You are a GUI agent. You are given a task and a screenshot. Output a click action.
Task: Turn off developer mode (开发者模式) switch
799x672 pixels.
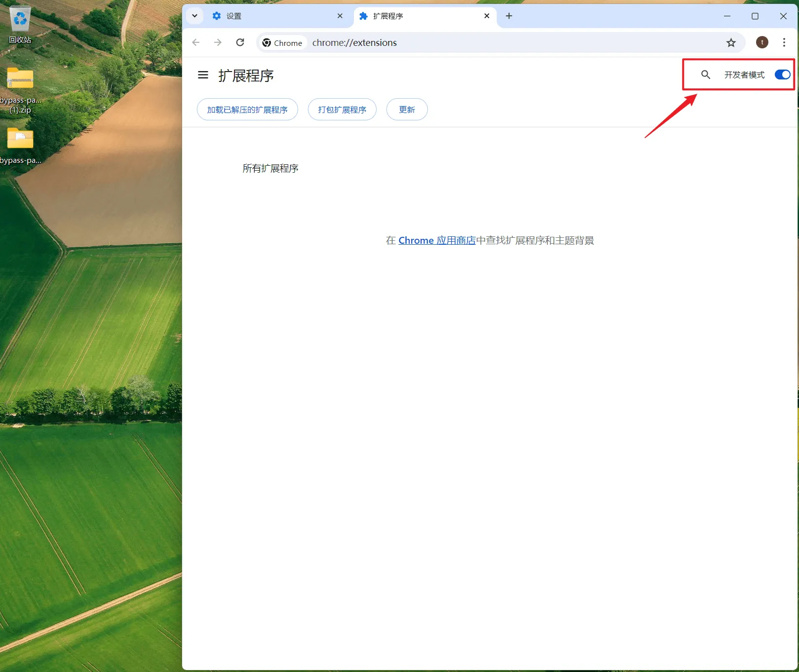click(782, 75)
